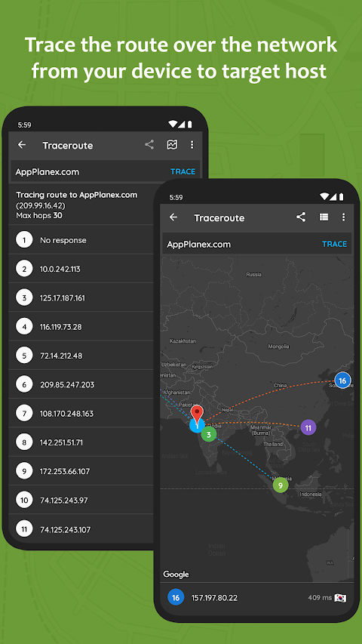362x644 pixels.
Task: Tap Google logo on the map
Action: point(176,575)
